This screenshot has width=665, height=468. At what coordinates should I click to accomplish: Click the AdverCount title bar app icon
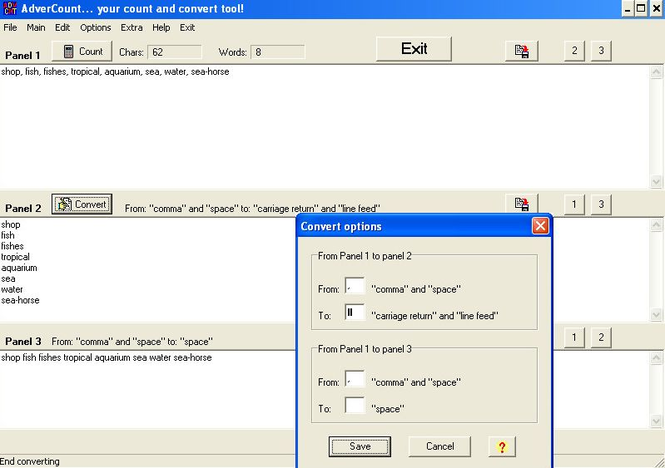pos(10,8)
